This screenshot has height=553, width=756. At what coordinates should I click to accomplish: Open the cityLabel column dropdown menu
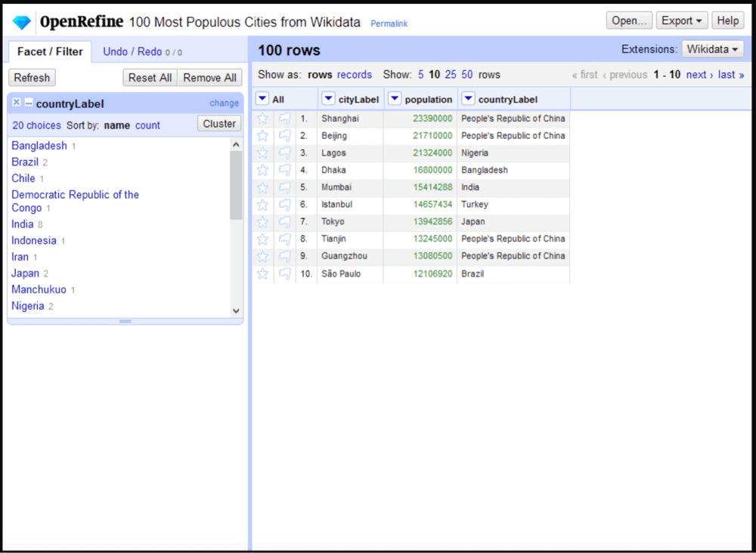pos(328,99)
